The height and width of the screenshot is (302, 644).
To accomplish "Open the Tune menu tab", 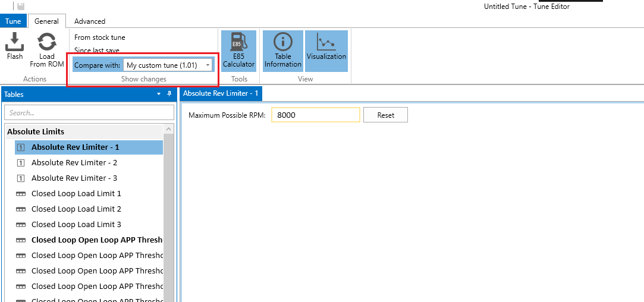I will [x=13, y=21].
